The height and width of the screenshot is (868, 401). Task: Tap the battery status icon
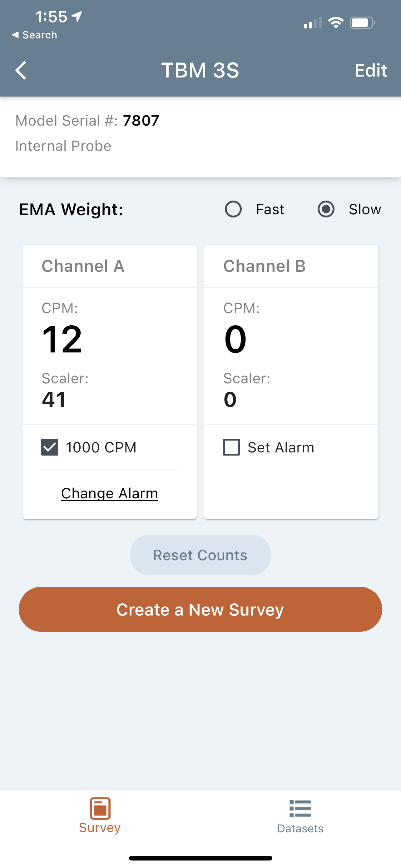tap(362, 23)
